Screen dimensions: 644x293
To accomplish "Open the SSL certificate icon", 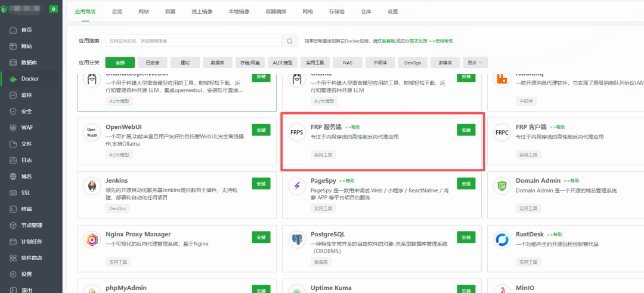I will coord(13,193).
